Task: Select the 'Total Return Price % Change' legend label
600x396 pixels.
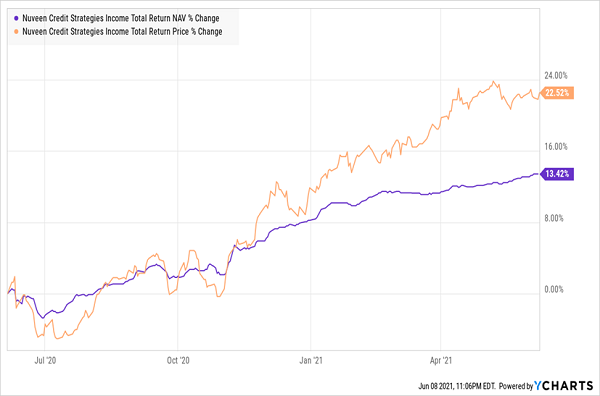Action: point(122,32)
